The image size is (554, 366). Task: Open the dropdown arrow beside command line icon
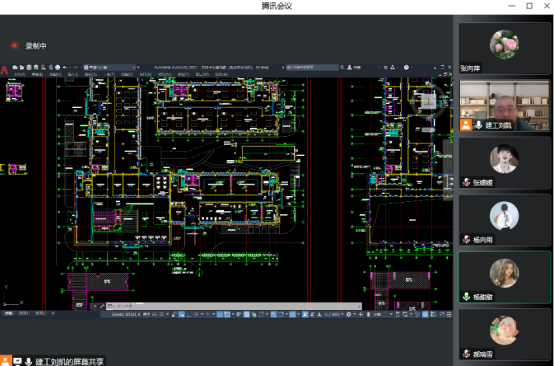point(114,306)
